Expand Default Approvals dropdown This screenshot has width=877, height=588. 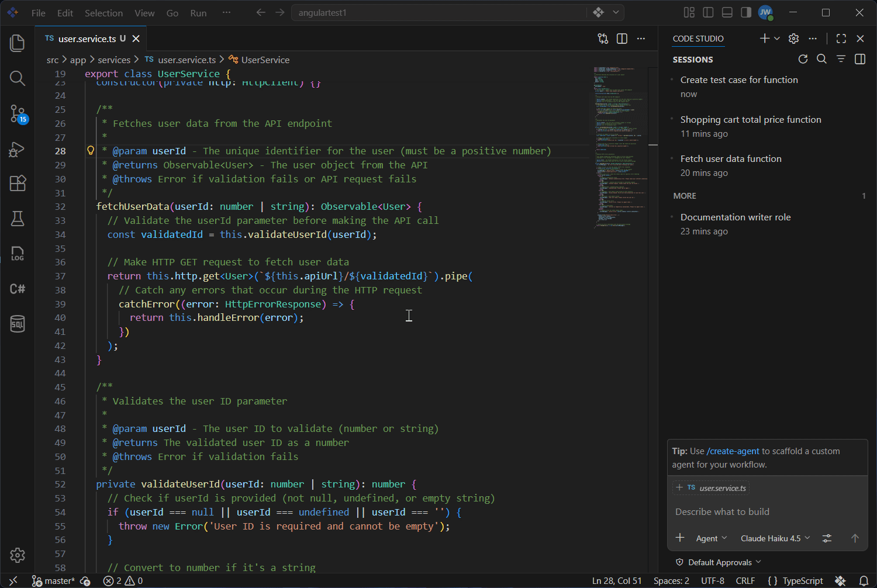[719, 562]
